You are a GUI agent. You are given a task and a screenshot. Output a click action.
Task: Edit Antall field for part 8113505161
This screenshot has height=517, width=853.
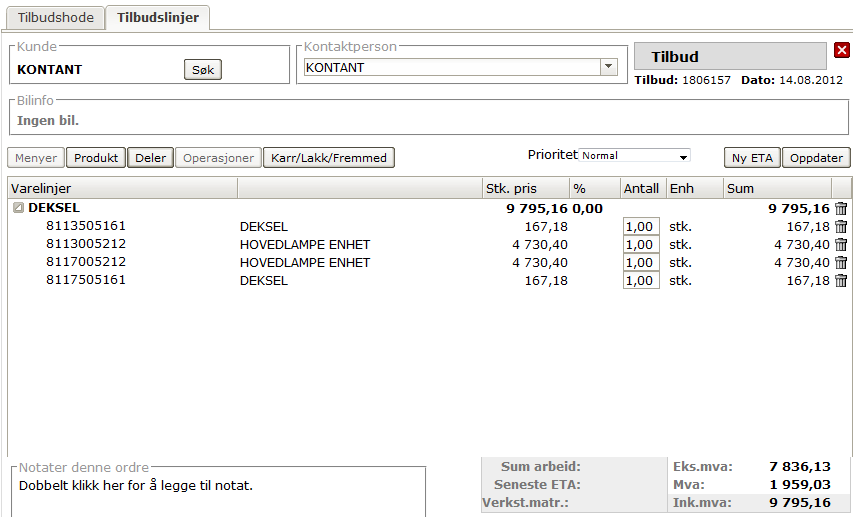(x=641, y=227)
